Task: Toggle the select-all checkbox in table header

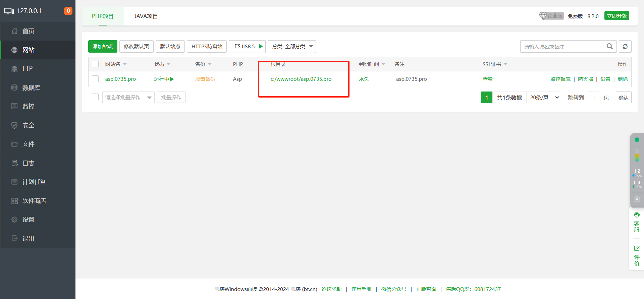Action: click(95, 64)
